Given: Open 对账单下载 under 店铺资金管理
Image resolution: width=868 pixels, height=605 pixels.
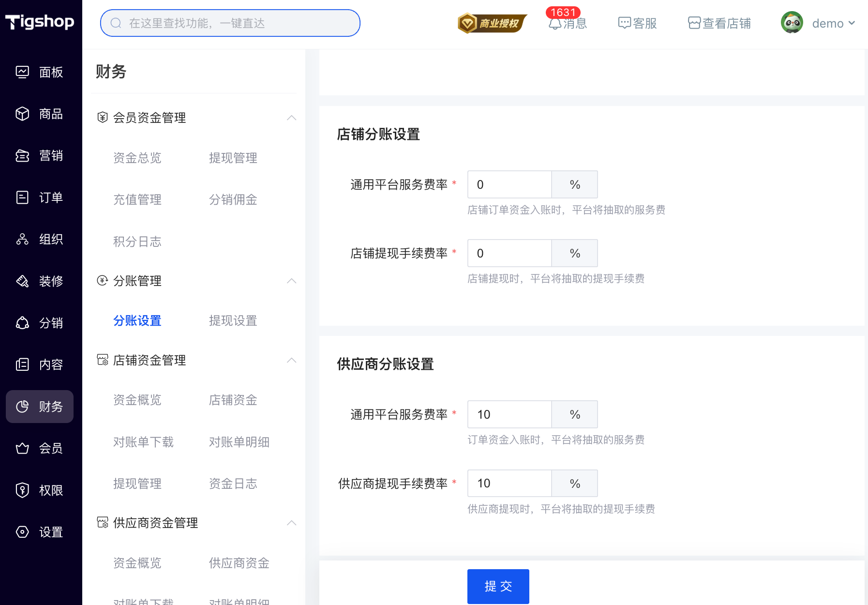Looking at the screenshot, I should pyautogui.click(x=143, y=442).
